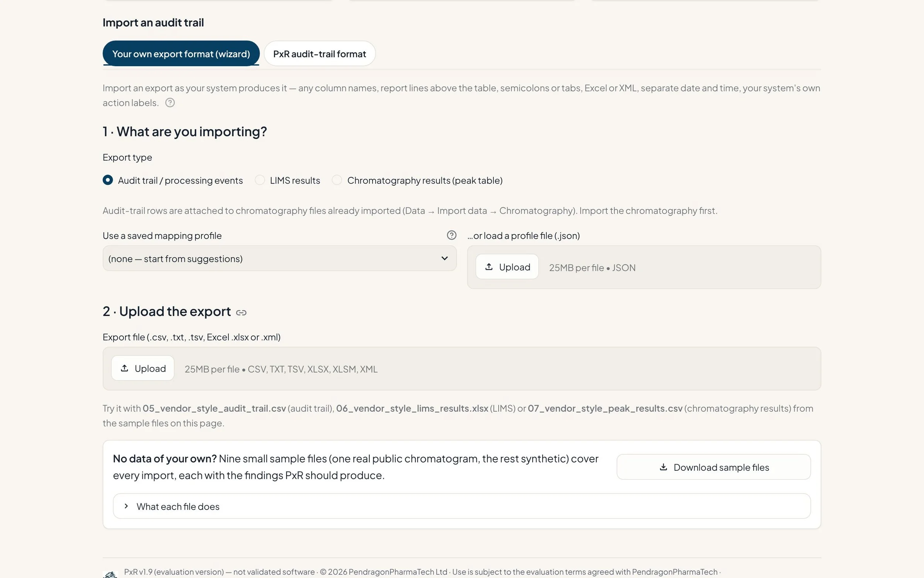Expand What each file does section
924x578 pixels.
461,506
